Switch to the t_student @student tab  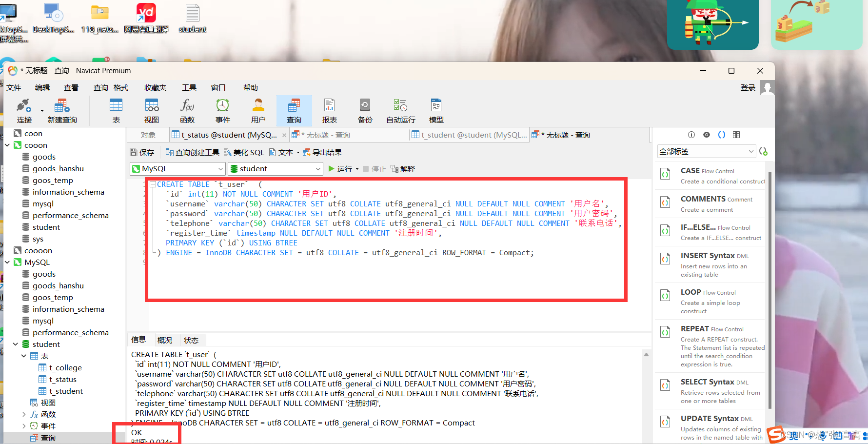469,135
